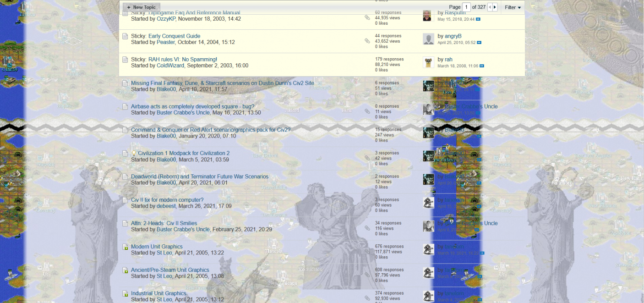Jump to last post by rah

point(482,66)
